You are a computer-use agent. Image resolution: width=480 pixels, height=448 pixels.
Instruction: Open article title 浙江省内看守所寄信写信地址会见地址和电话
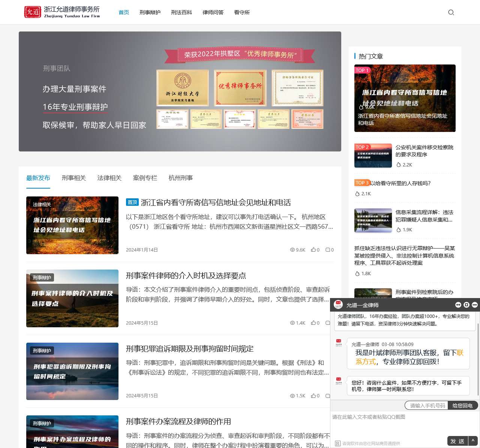tap(216, 202)
